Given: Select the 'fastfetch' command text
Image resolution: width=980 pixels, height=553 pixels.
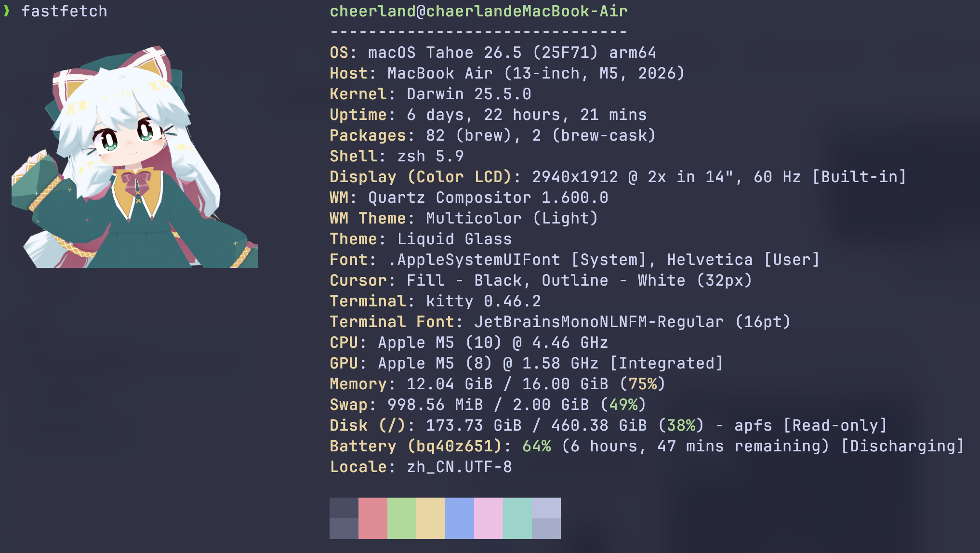Looking at the screenshot, I should (64, 11).
